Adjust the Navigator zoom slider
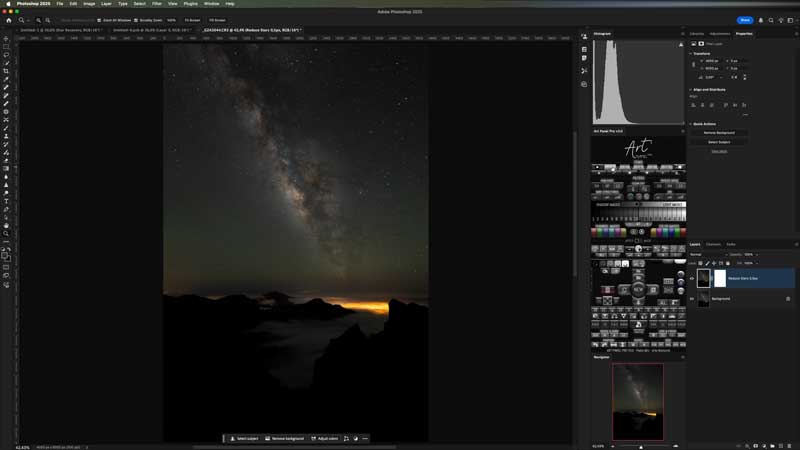 [641, 446]
